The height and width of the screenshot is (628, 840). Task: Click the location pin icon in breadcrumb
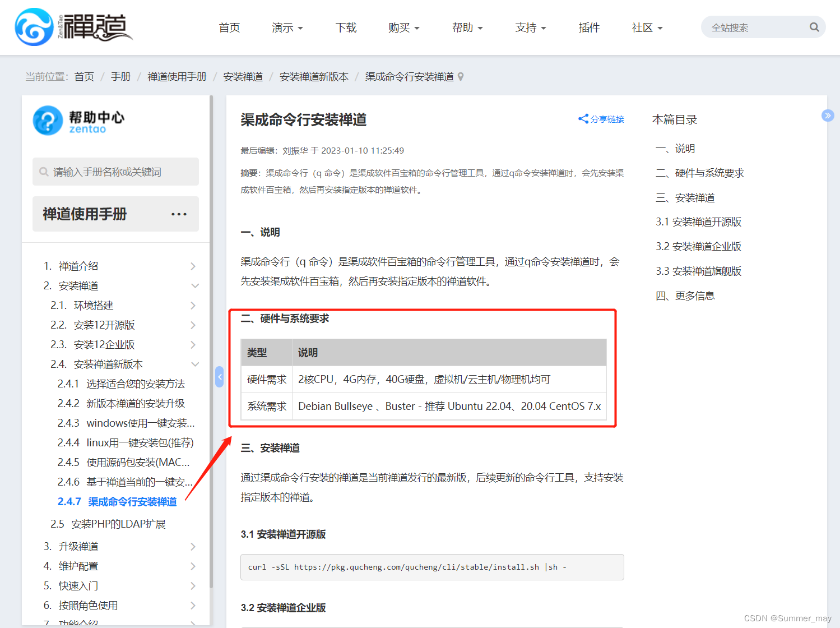(461, 77)
